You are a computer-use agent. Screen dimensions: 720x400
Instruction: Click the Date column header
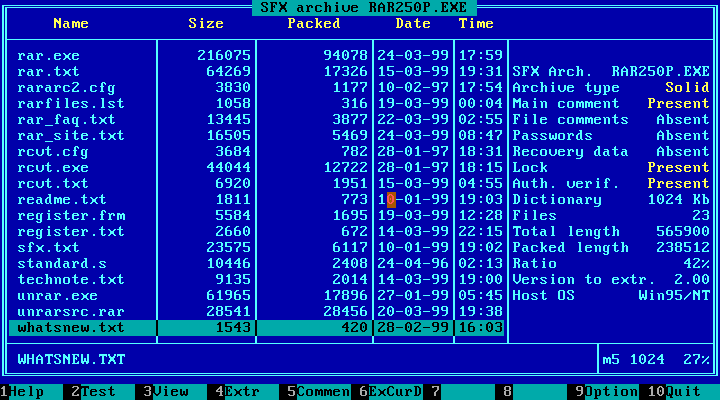point(413,23)
